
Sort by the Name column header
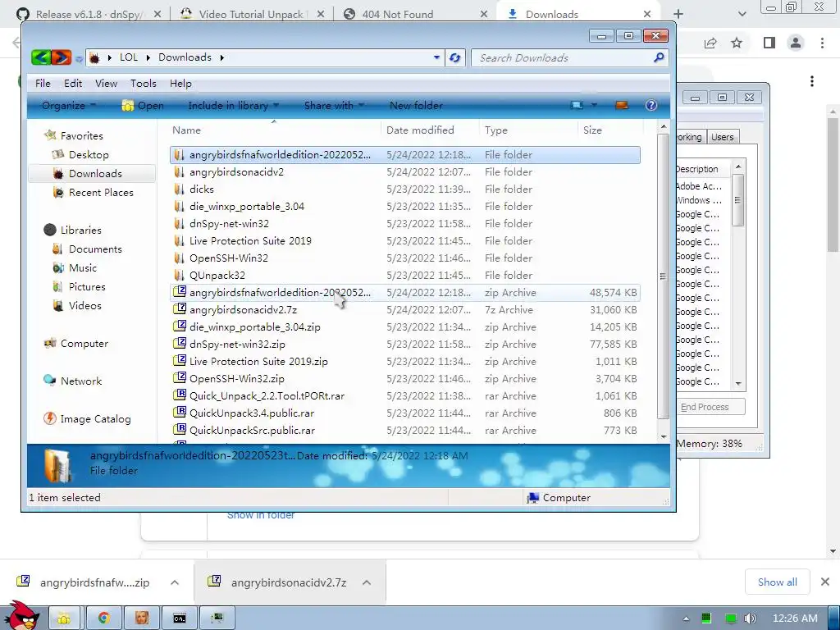186,130
